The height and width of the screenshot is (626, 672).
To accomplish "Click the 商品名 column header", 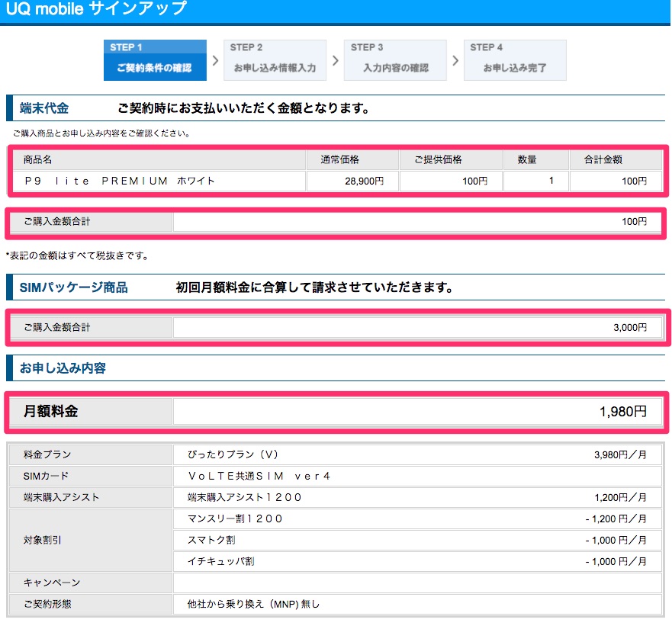I will [x=158, y=160].
